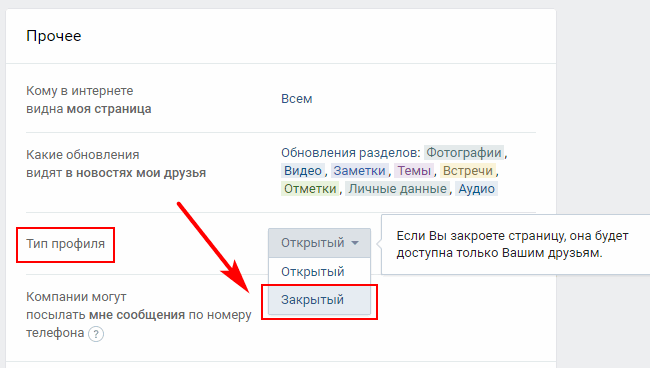The height and width of the screenshot is (368, 650).
Task: Click the Отметки update tag
Action: [310, 189]
